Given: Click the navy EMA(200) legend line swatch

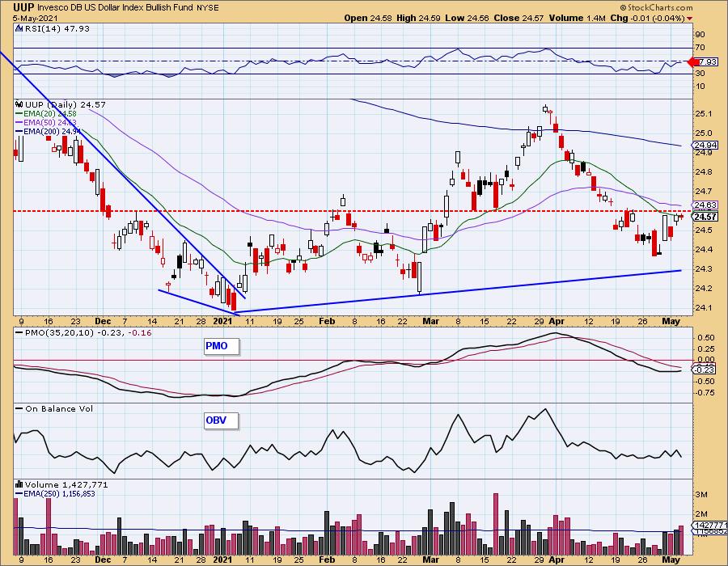Looking at the screenshot, I should click(19, 131).
